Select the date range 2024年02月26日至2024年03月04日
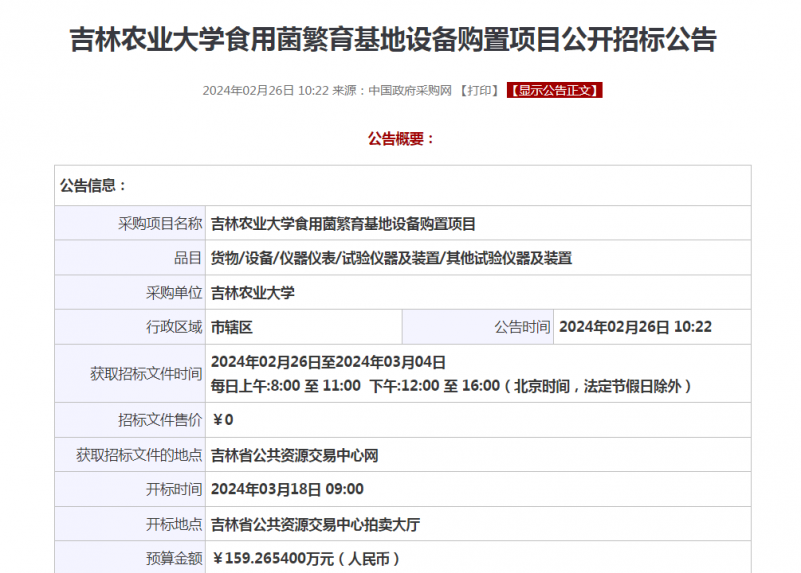Screen dimensions: 801x573 pyautogui.click(x=328, y=362)
